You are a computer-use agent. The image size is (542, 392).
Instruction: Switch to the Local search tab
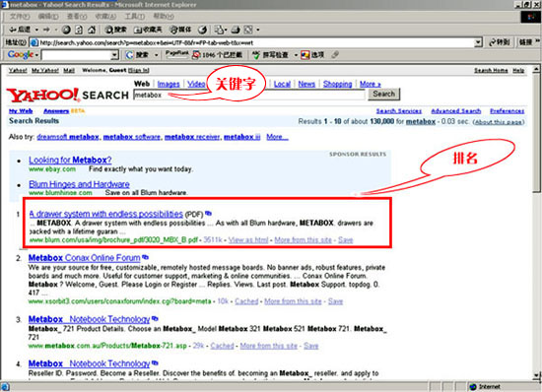(x=282, y=84)
